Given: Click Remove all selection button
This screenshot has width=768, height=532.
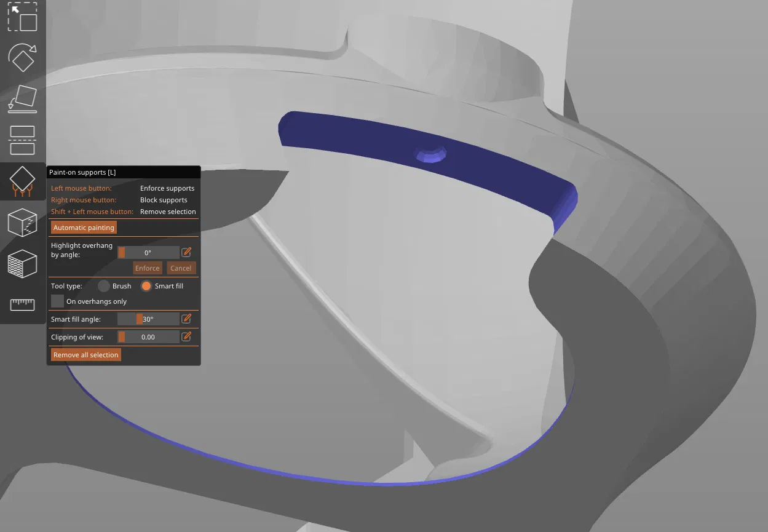Looking at the screenshot, I should (86, 355).
